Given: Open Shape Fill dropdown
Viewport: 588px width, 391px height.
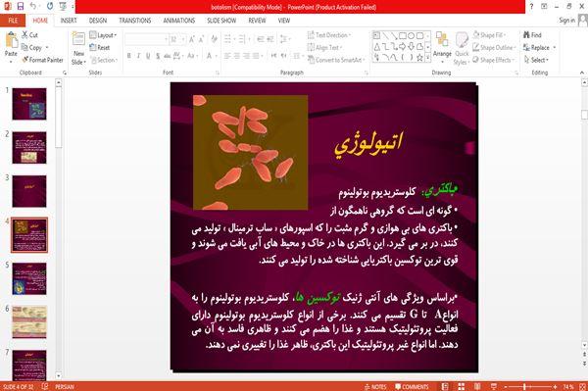Looking at the screenshot, I should tap(489, 35).
